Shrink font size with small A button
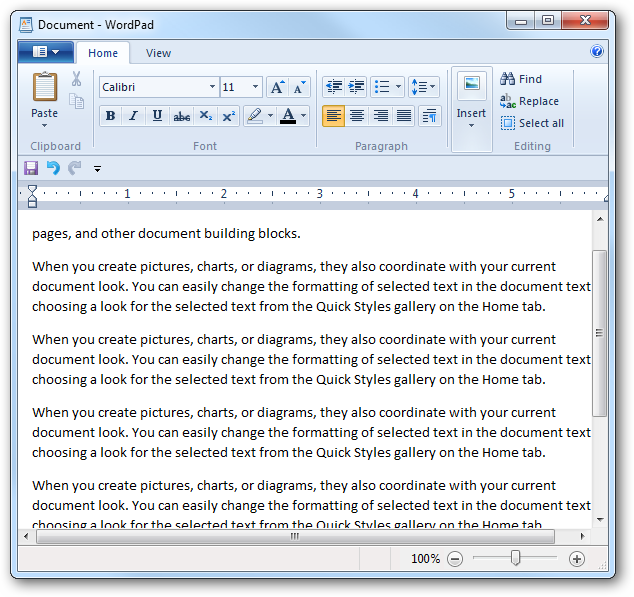 [x=299, y=87]
